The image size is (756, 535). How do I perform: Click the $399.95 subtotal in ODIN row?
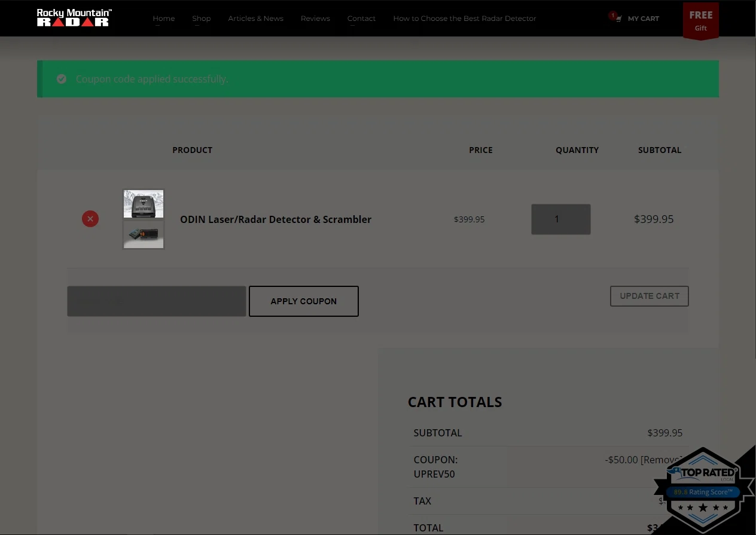click(654, 219)
